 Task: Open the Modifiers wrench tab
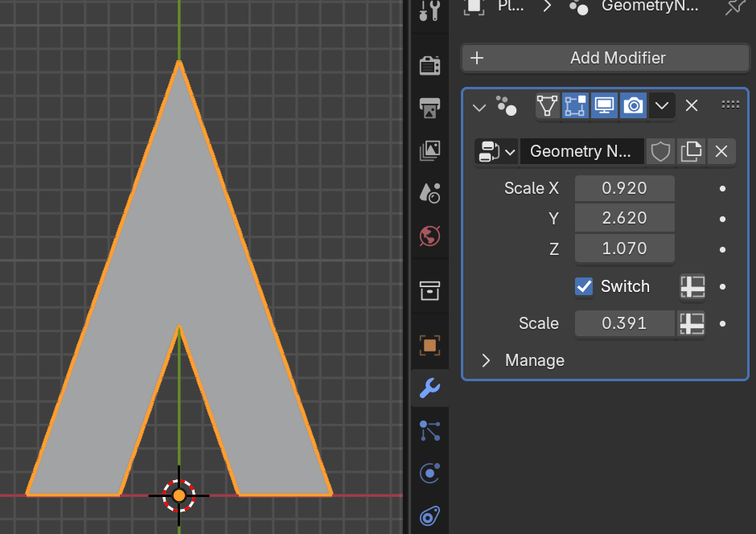pos(429,388)
